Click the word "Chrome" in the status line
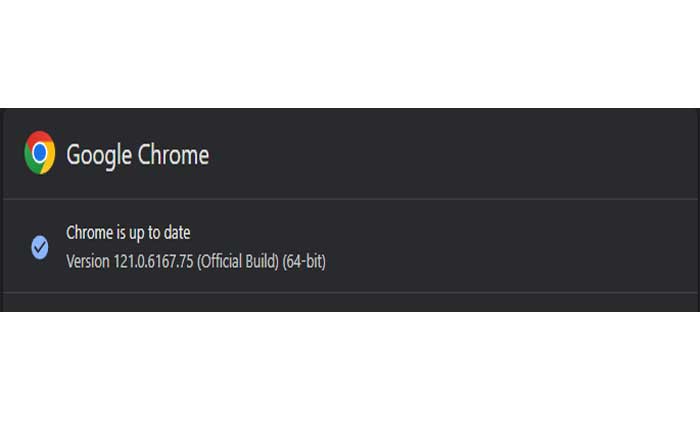 coord(88,233)
